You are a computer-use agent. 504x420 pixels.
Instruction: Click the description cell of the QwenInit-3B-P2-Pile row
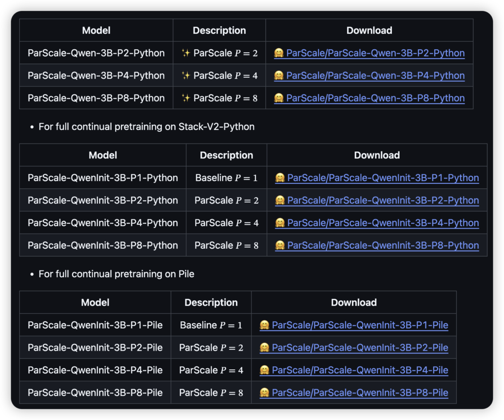(211, 347)
